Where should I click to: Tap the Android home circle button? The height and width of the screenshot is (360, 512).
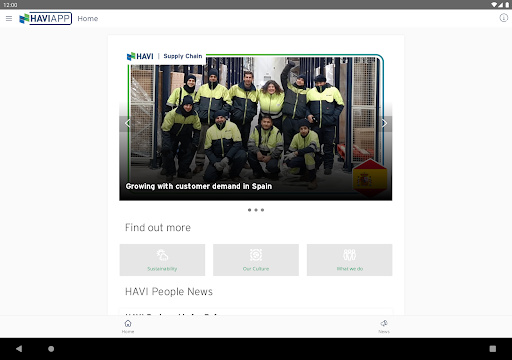(51, 349)
